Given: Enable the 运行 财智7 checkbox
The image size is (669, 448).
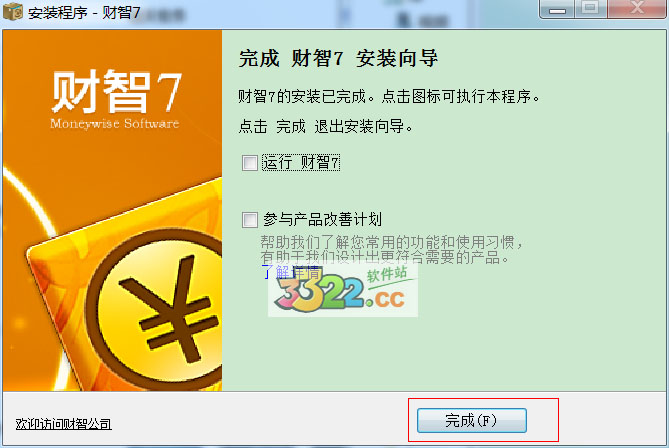Looking at the screenshot, I should tap(250, 163).
